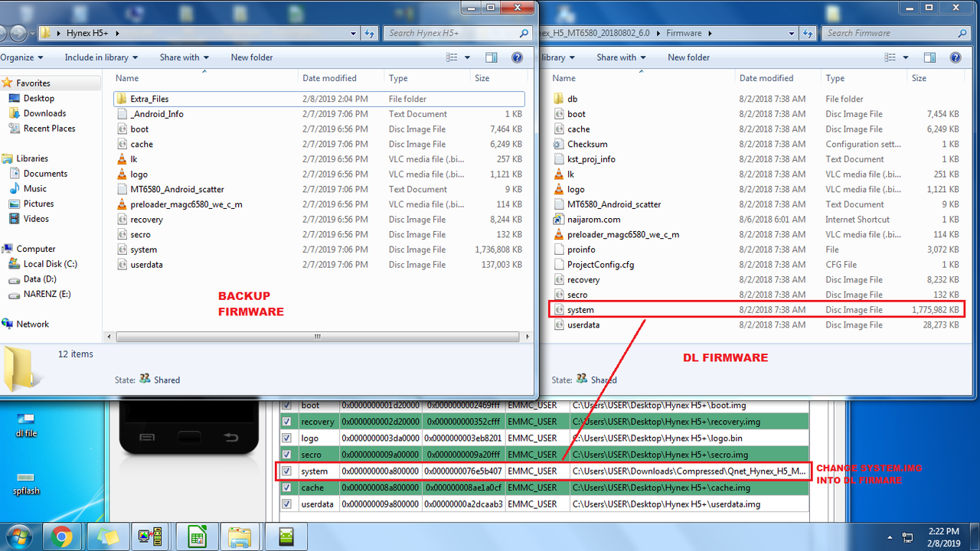Open Documents library
Image resolution: width=980 pixels, height=551 pixels.
tap(45, 174)
